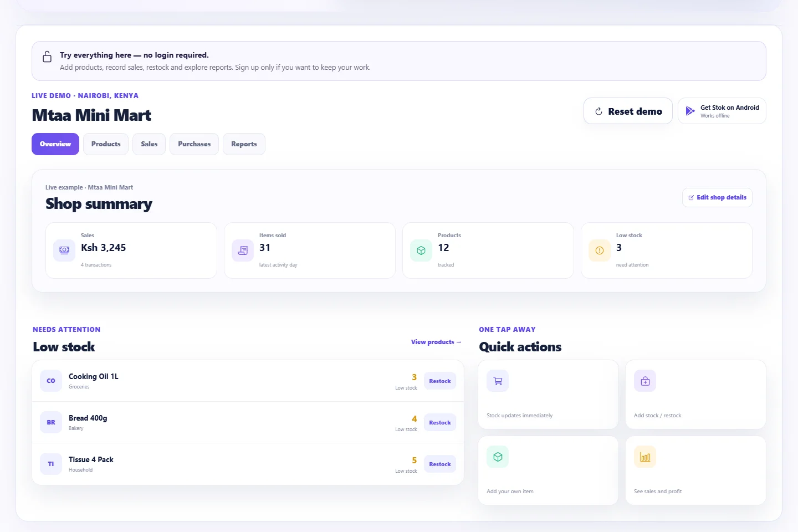Image resolution: width=798 pixels, height=532 pixels.
Task: Tap the green cube add item icon
Action: [x=498, y=457]
